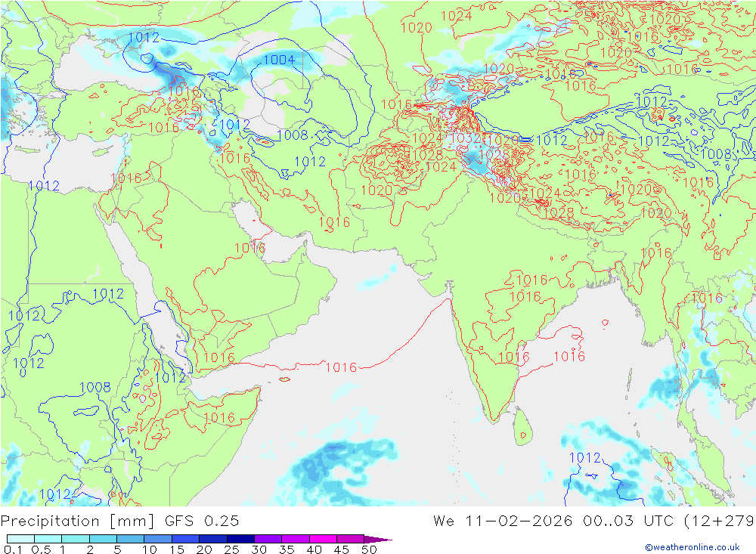Pick the legend swatch between 35 and 40

click(x=296, y=539)
